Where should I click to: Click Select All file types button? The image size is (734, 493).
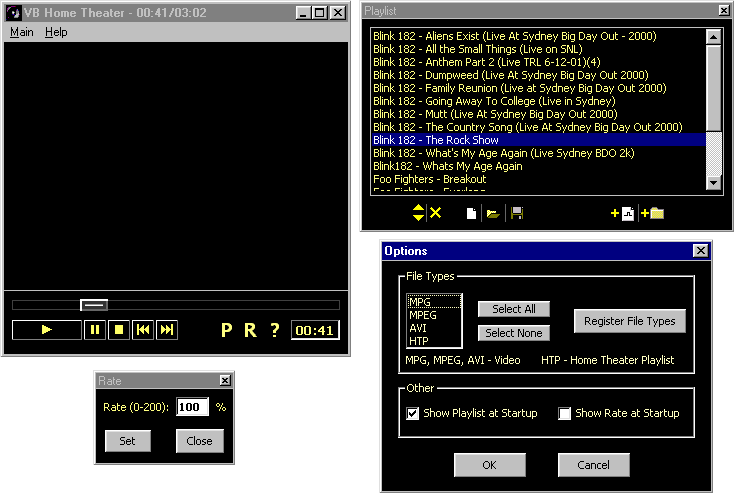click(514, 309)
